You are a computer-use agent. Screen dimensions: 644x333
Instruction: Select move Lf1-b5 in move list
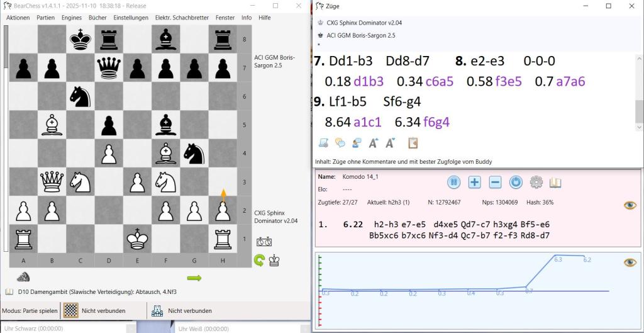(x=348, y=102)
